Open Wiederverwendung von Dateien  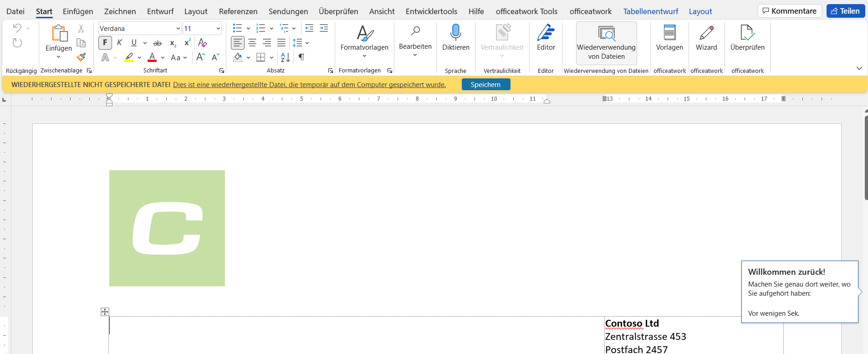(606, 42)
